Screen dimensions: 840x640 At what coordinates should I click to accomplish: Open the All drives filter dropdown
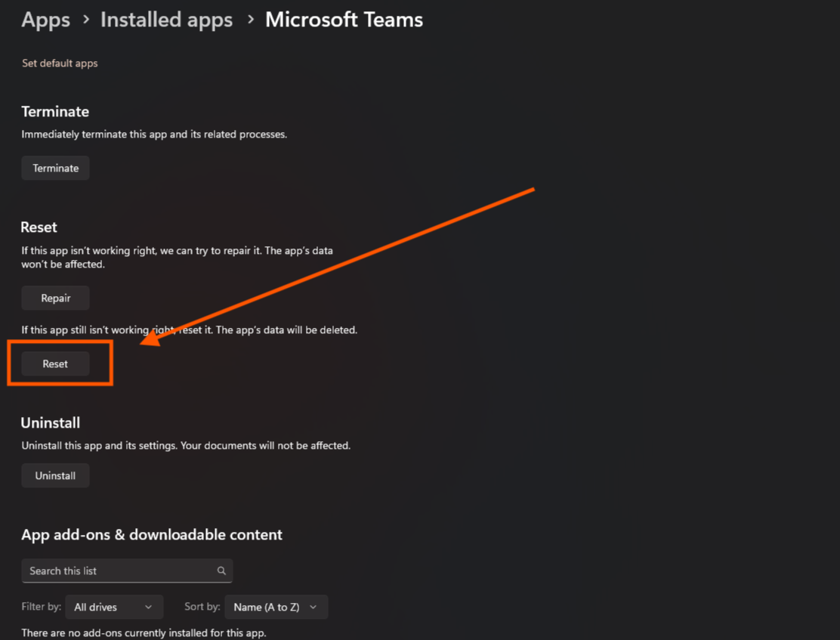(x=113, y=608)
